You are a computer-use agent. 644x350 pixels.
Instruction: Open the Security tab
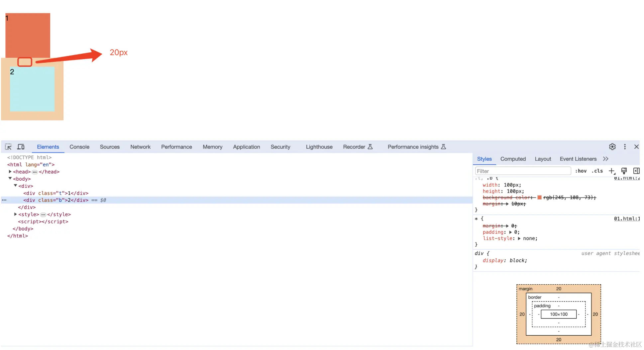[280, 147]
